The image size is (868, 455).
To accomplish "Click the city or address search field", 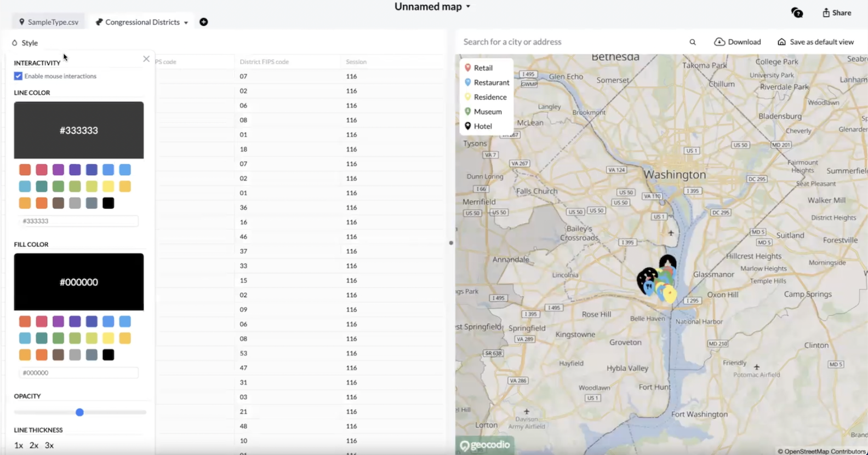I will tap(570, 42).
